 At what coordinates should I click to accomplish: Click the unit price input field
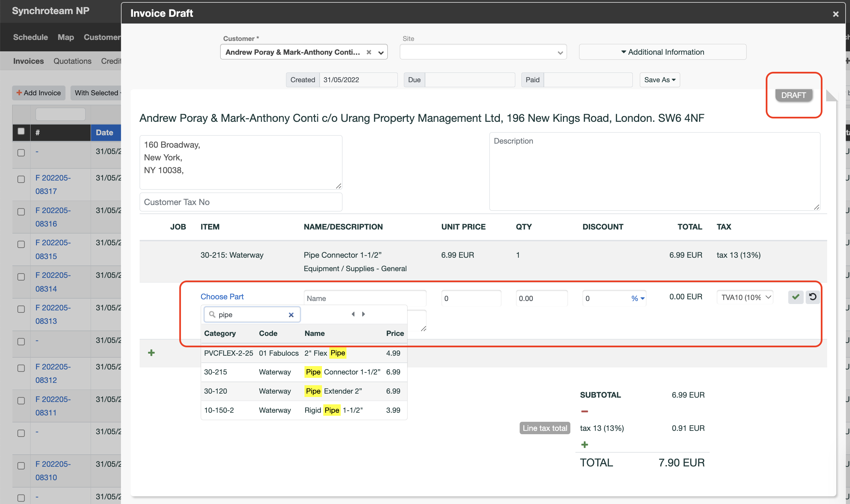point(471,299)
